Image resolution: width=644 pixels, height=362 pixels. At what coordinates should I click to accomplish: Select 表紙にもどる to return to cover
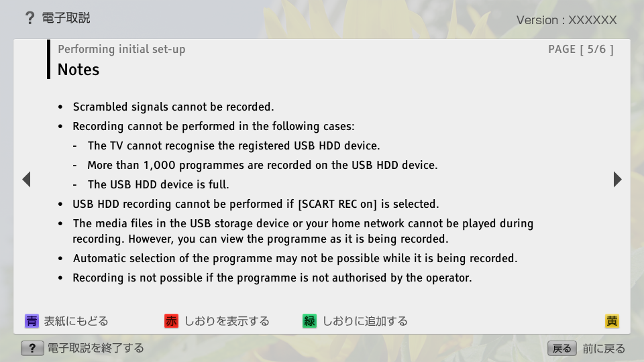[76, 321]
